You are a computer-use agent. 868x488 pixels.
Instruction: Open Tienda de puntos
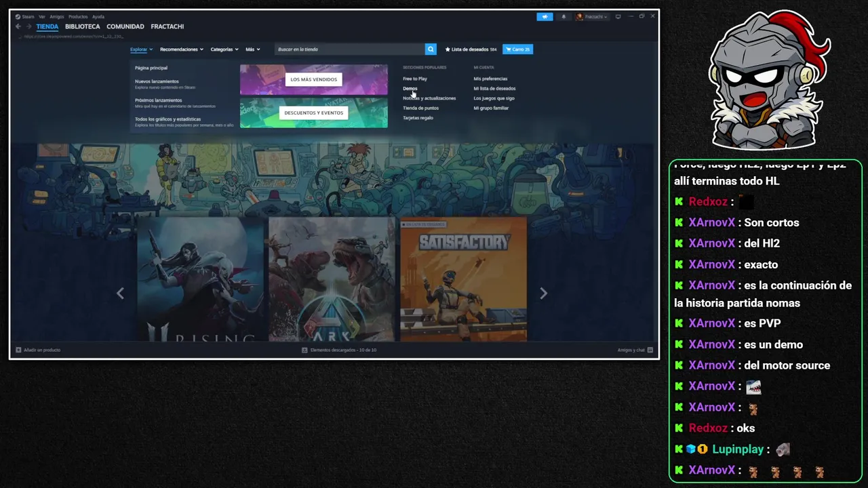click(x=420, y=108)
